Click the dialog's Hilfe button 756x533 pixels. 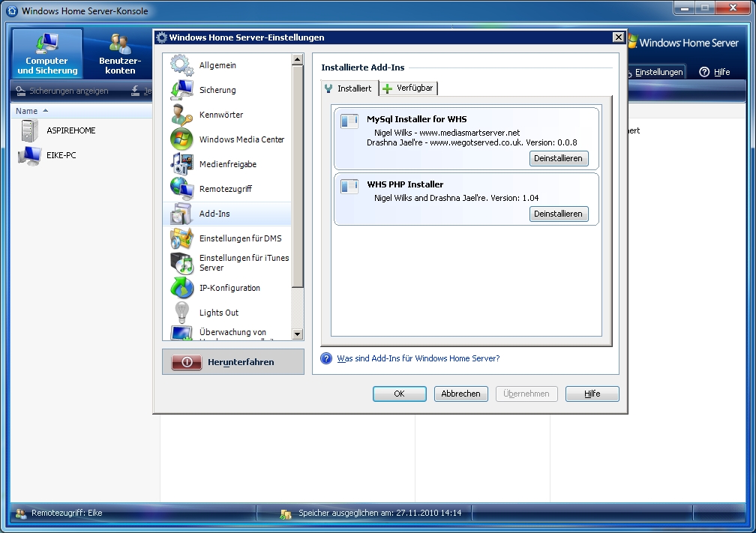click(x=592, y=394)
